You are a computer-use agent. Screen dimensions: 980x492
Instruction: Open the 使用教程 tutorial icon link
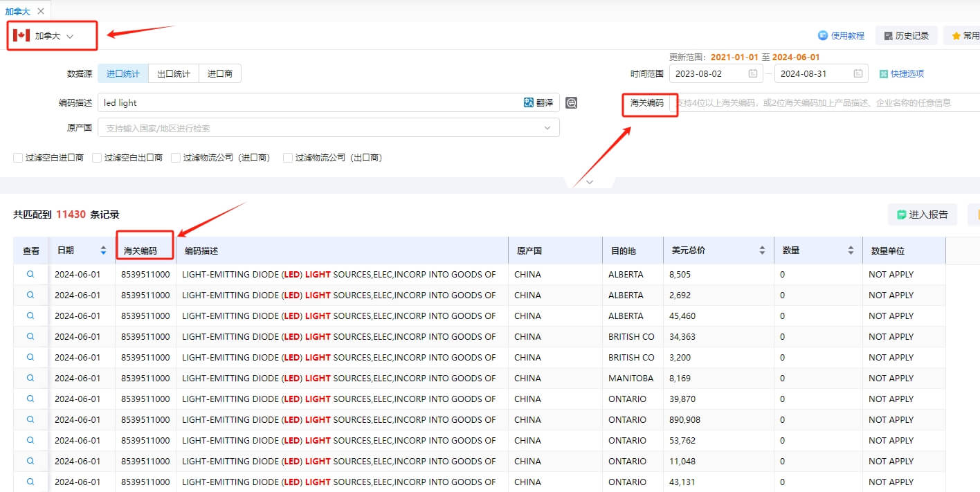(823, 35)
